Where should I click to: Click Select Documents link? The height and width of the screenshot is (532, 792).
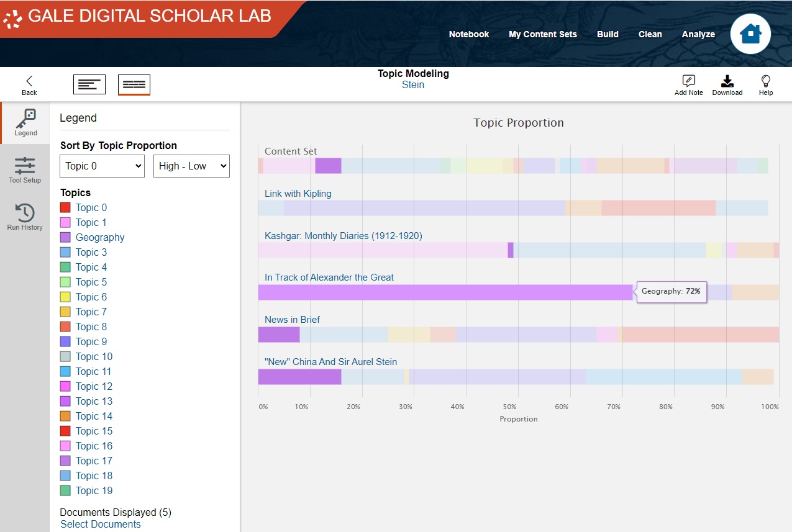click(101, 524)
